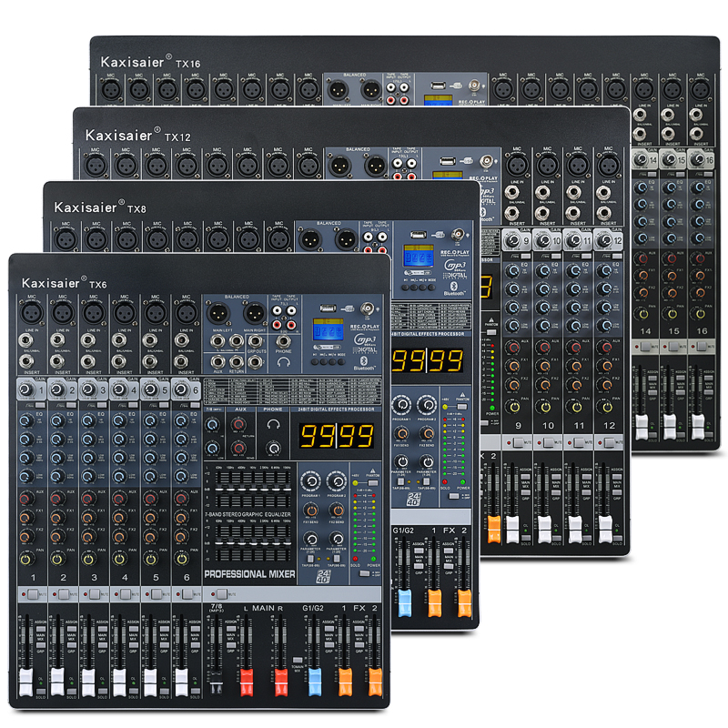Click the 9999 LED display on the TX6
The height and width of the screenshot is (728, 728).
pos(336,436)
